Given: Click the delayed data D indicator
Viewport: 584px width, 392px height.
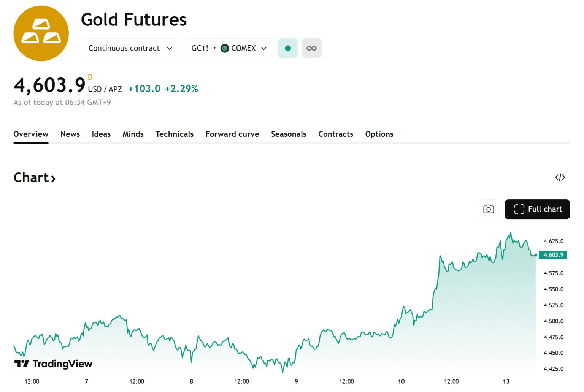Looking at the screenshot, I should click(x=90, y=77).
